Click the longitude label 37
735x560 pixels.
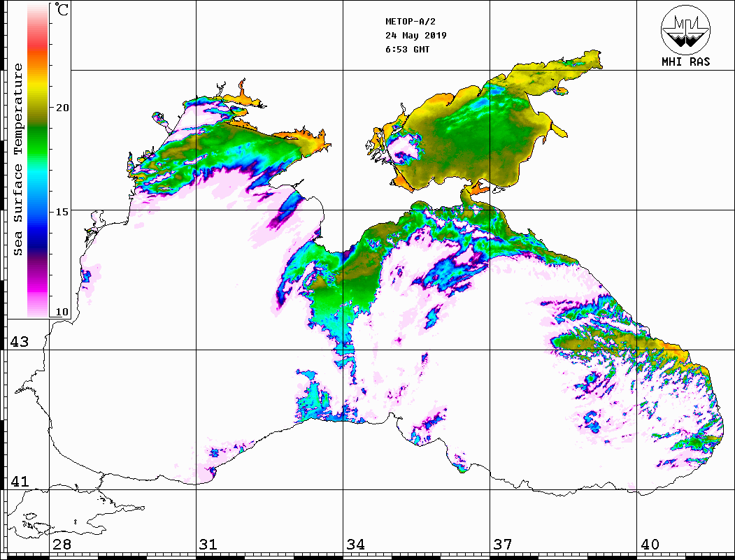click(x=503, y=544)
